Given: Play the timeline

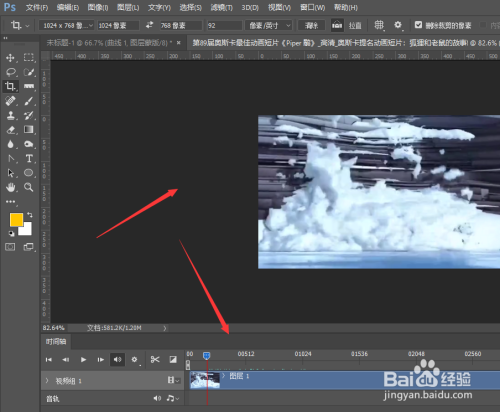Looking at the screenshot, I should [83, 360].
